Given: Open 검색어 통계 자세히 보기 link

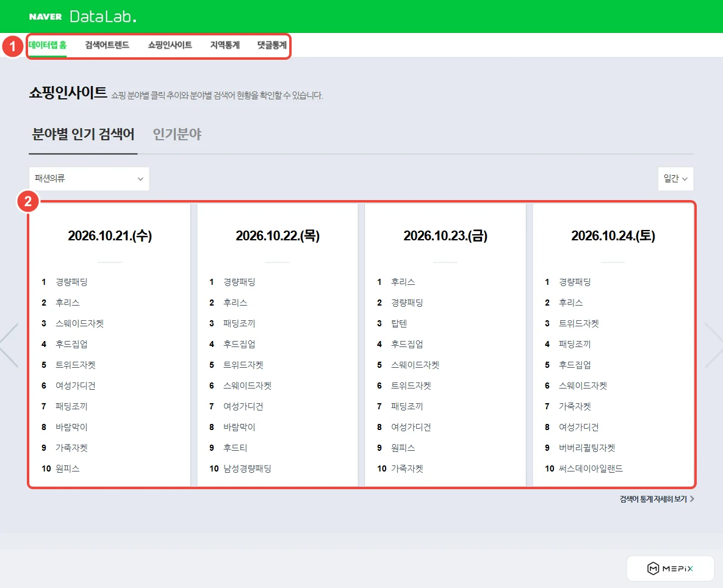Looking at the screenshot, I should pos(656,499).
